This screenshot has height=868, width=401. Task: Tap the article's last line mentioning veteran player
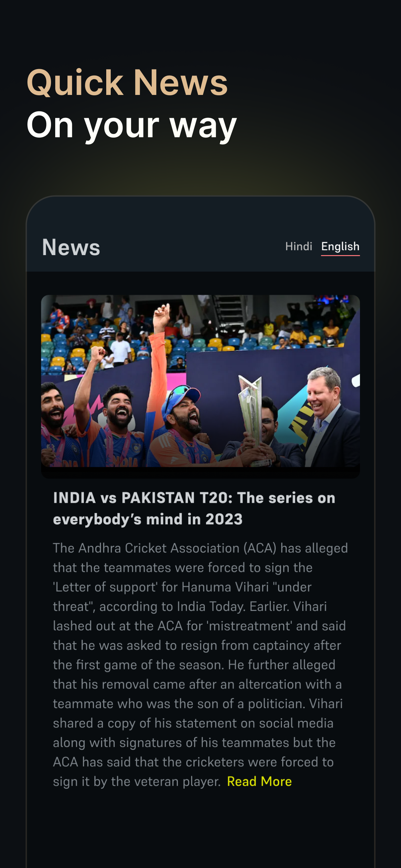(137, 781)
